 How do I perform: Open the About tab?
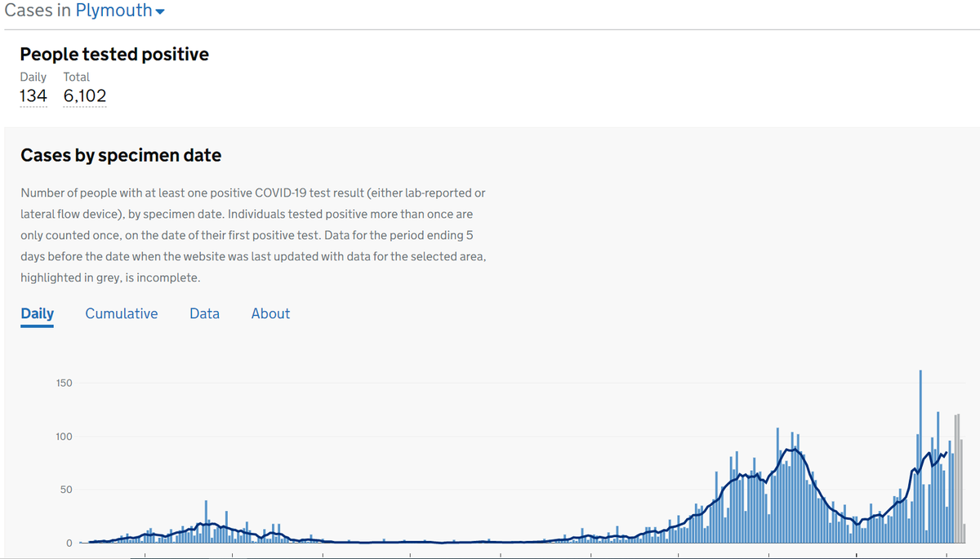coord(270,313)
